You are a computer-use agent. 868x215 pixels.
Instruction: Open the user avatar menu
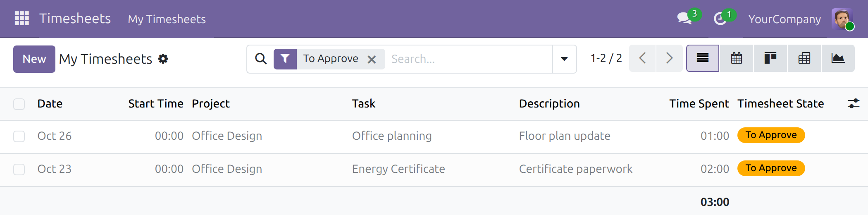842,19
